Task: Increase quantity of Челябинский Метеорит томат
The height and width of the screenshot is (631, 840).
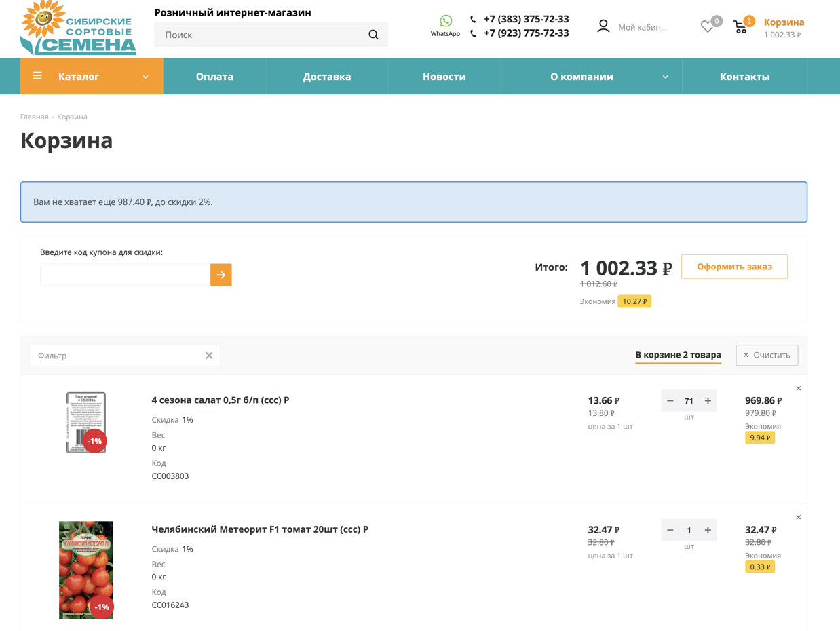Action: [708, 530]
